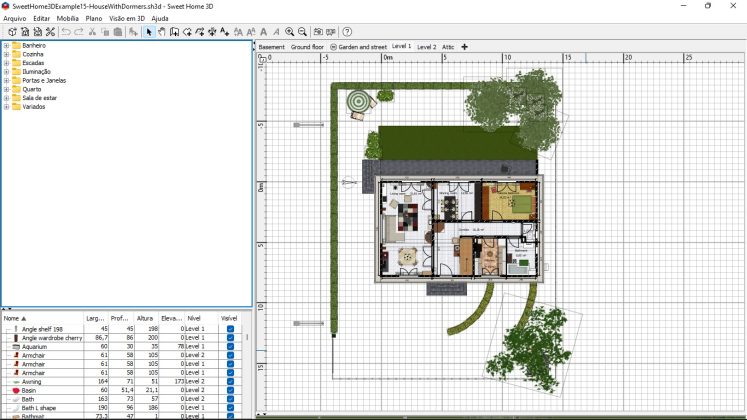This screenshot has height=420, width=747.
Task: Open the Visão em 3D menu
Action: click(x=127, y=18)
